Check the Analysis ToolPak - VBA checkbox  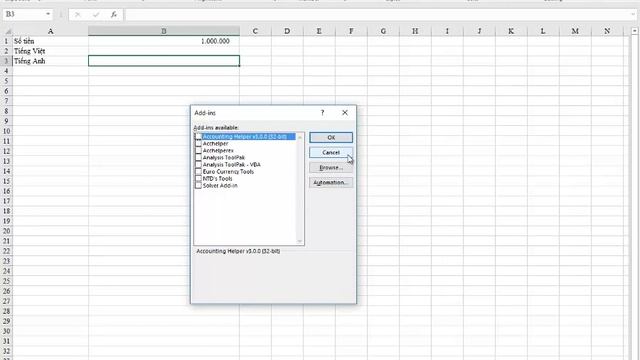coord(198,164)
